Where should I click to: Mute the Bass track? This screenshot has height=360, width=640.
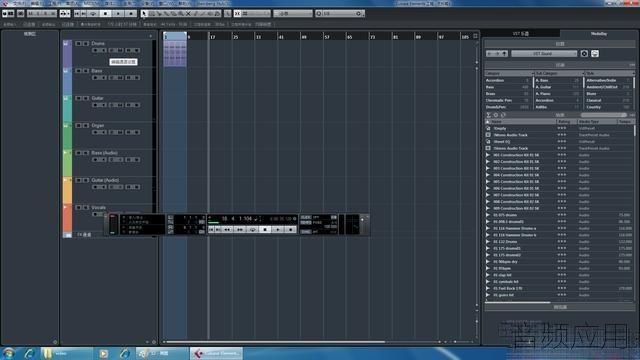coord(78,71)
